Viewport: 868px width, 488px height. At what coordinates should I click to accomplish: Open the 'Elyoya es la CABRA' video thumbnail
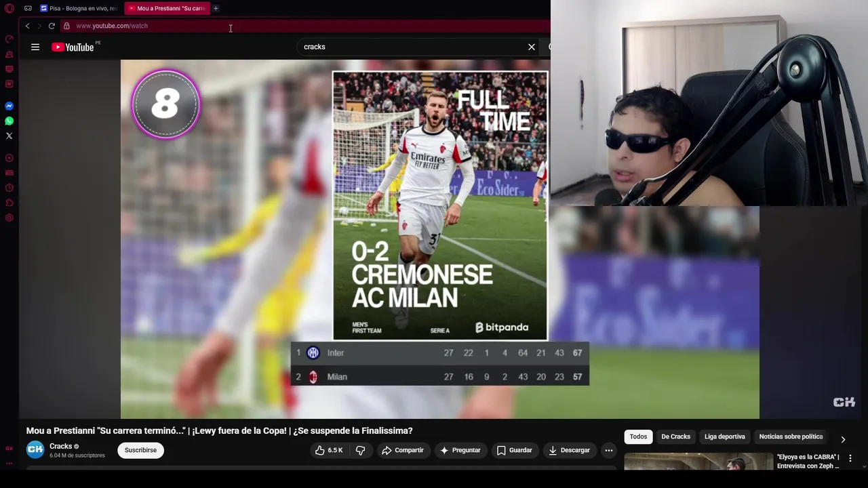coord(698,462)
